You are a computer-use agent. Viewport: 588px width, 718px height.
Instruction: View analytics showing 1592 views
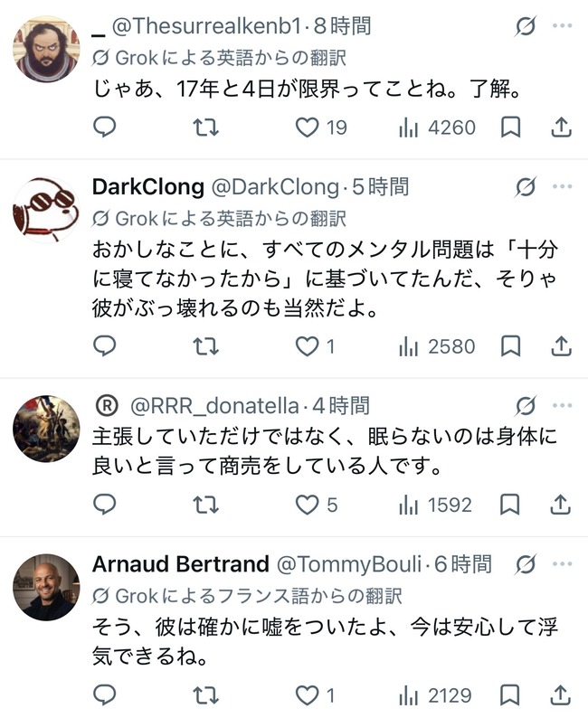[x=435, y=505]
